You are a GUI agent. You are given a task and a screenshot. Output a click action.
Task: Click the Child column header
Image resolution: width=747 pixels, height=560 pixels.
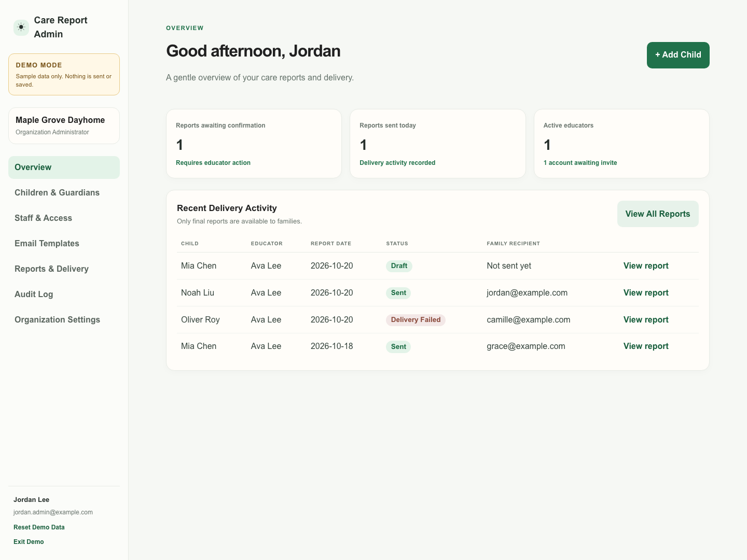click(x=190, y=244)
